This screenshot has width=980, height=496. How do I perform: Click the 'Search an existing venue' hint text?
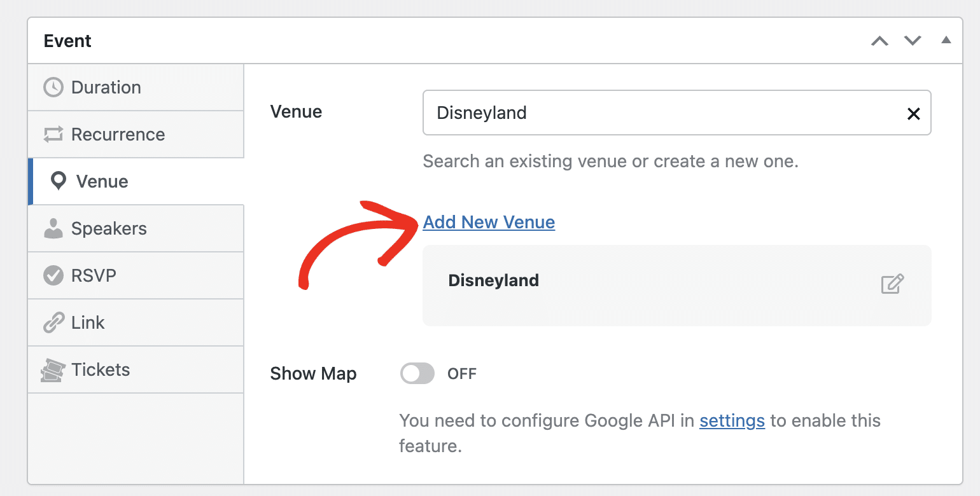coord(610,161)
